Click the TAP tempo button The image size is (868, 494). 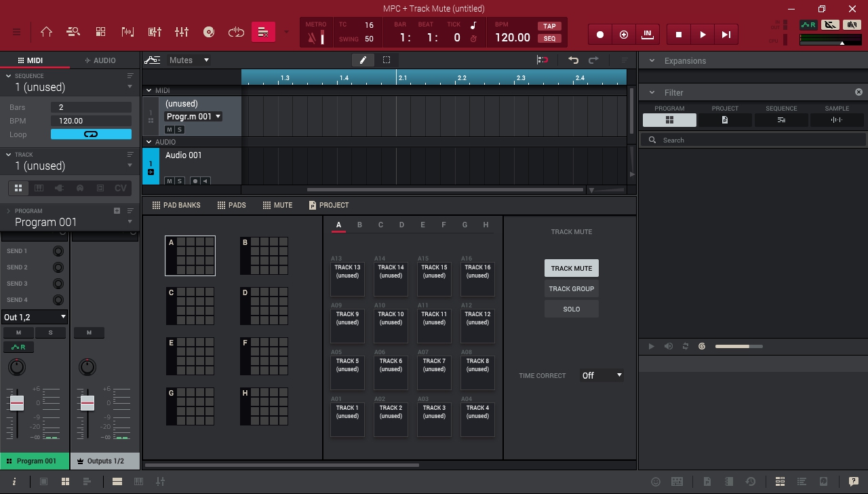click(x=549, y=26)
